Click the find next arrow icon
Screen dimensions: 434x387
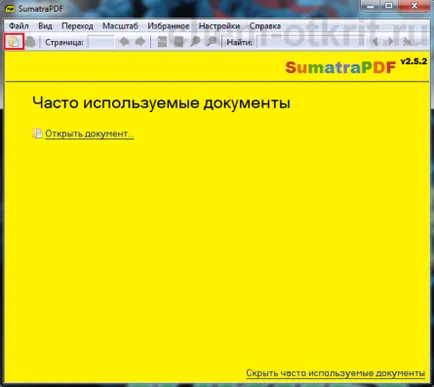pyautogui.click(x=391, y=42)
